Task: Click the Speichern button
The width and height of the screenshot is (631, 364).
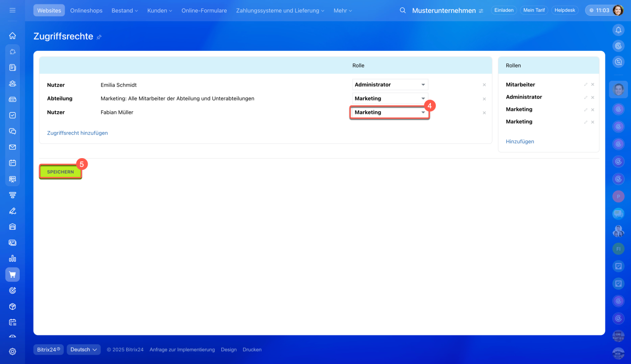Action: [61, 172]
